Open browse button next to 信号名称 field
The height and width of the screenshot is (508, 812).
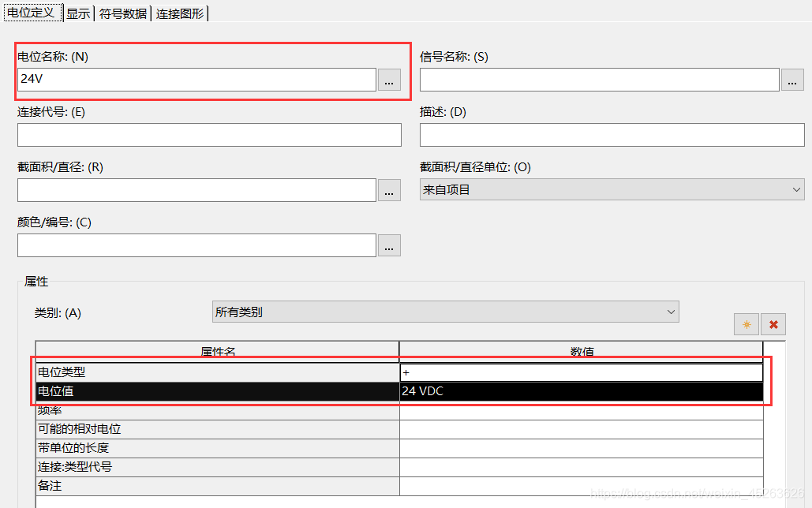(791, 80)
